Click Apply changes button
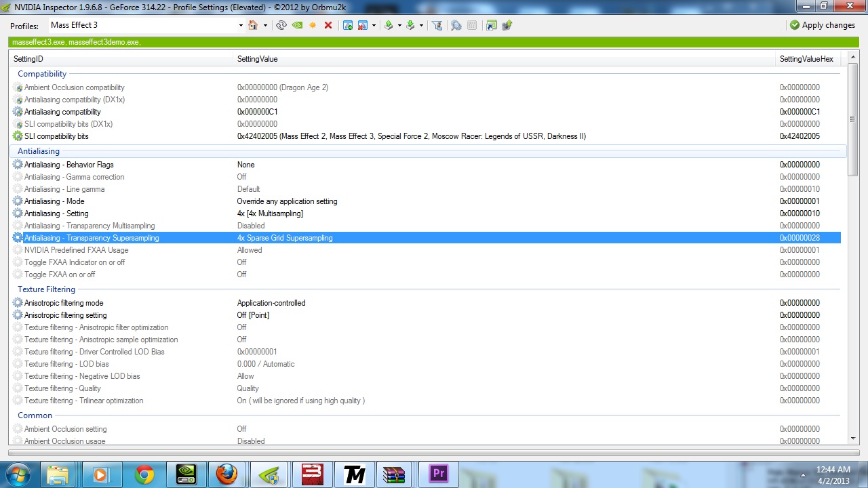This screenshot has width=868, height=488. click(823, 25)
